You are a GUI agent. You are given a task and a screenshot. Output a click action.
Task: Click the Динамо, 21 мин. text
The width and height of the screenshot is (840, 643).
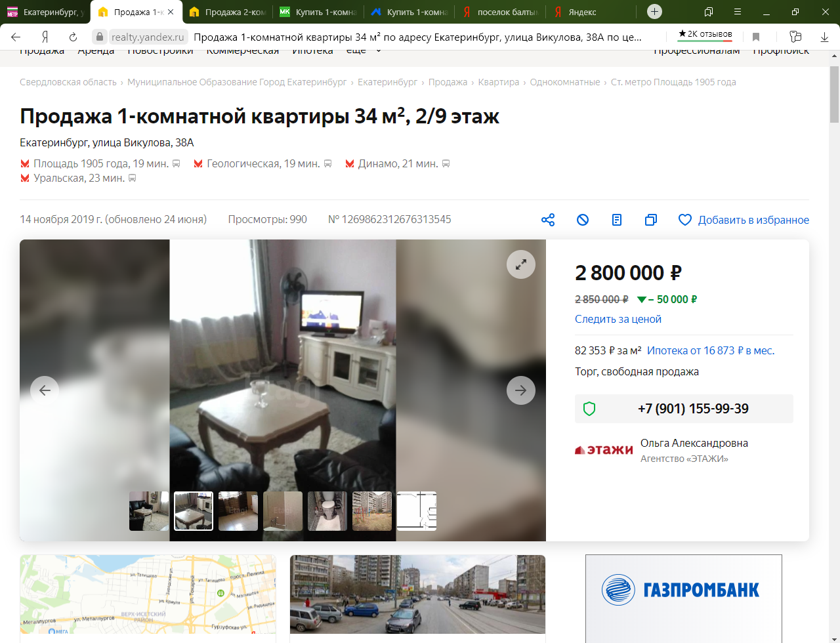click(398, 163)
